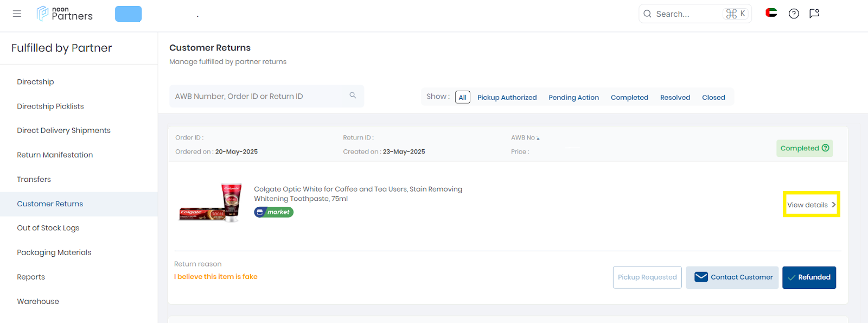This screenshot has height=323, width=868.
Task: Focus the AWB Number, Order ID search field
Action: (266, 96)
